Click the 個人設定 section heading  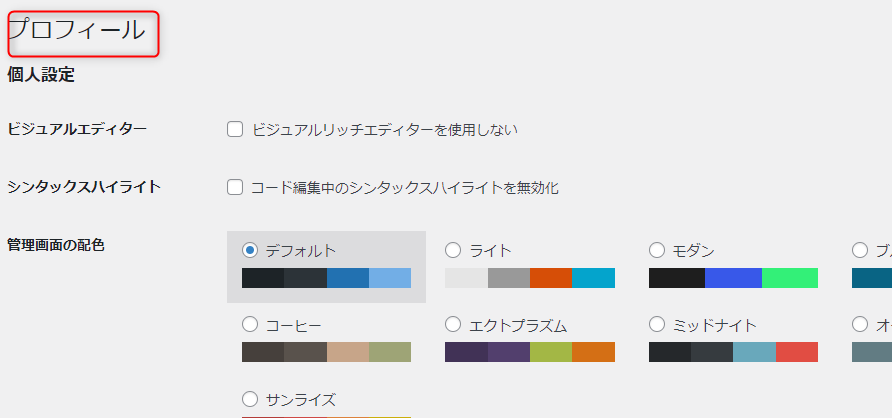point(41,74)
